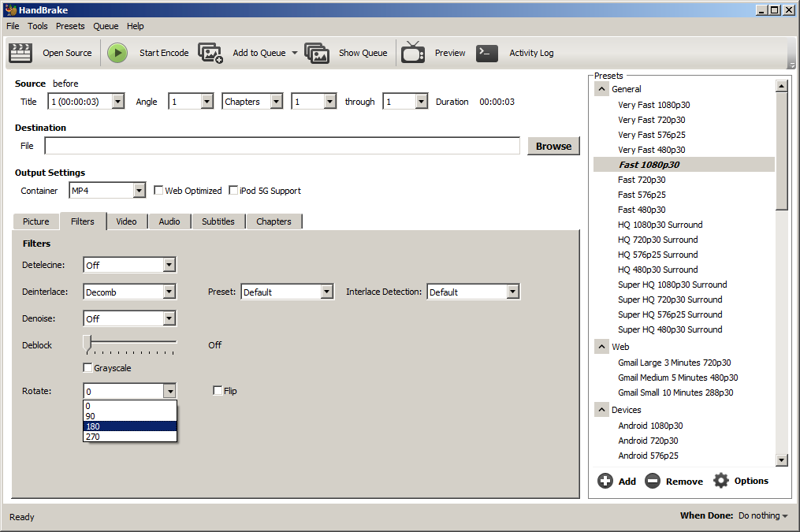
Task: Open the end chapter dropdown after through
Action: pos(421,101)
